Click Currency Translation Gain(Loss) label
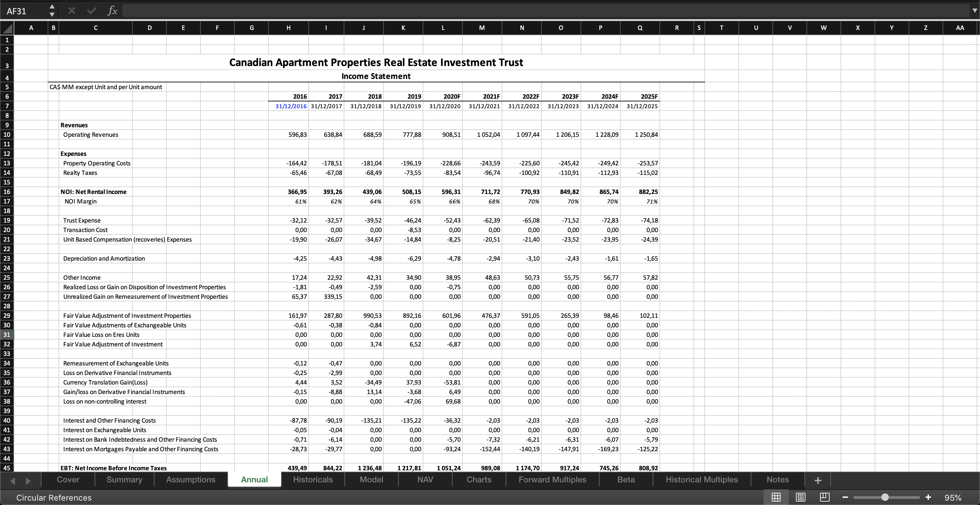Viewport: 980px width, 505px height. 105,382
